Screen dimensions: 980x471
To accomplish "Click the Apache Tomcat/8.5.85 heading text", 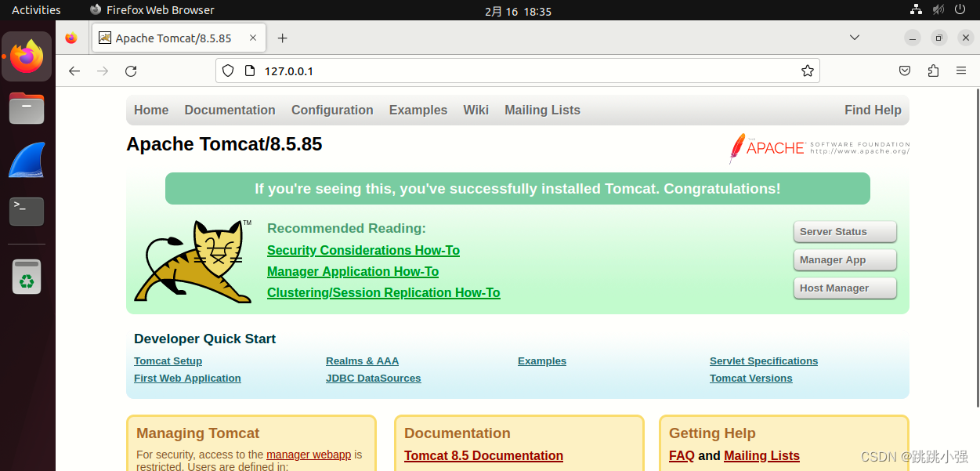I will 224,144.
